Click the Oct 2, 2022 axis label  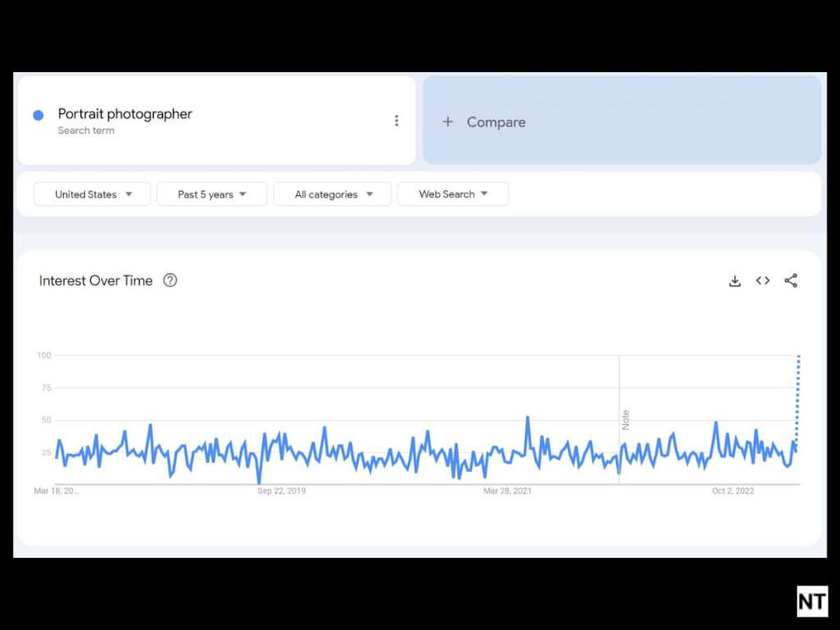point(733,491)
